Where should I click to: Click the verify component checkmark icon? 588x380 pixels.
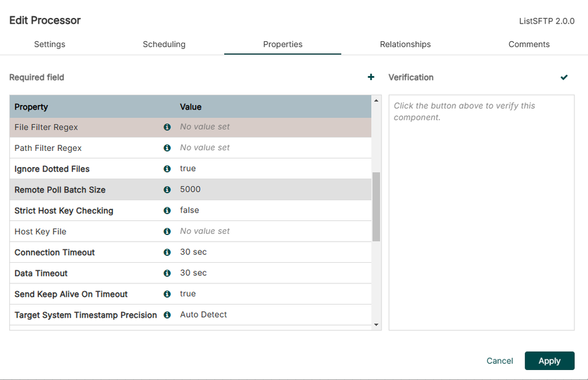[564, 77]
